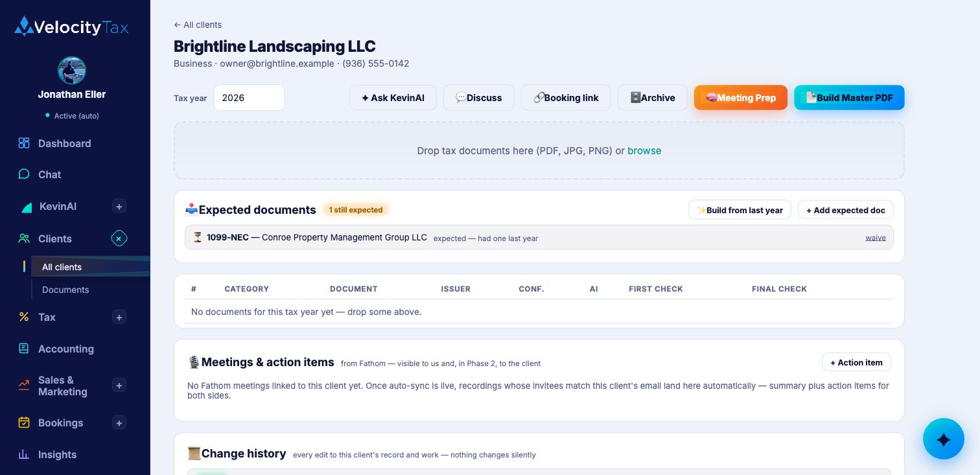This screenshot has width=980, height=475.
Task: Click the Clients people icon
Action: [x=24, y=238]
